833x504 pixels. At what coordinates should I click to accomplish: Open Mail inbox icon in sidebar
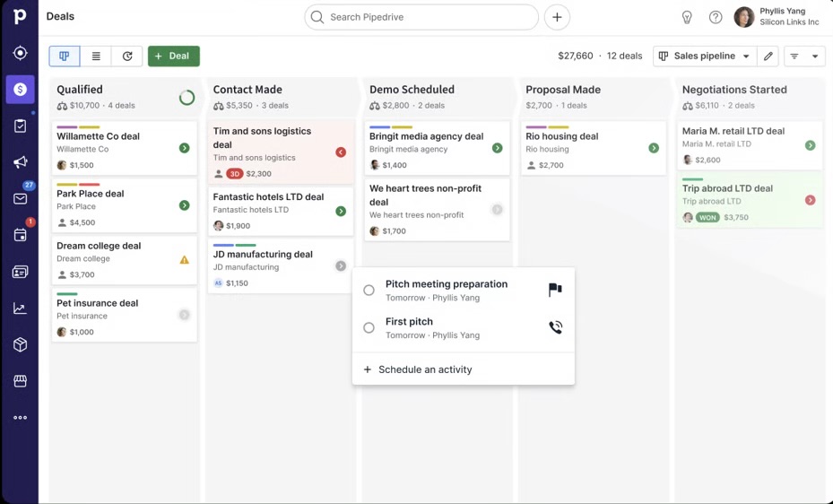[20, 199]
